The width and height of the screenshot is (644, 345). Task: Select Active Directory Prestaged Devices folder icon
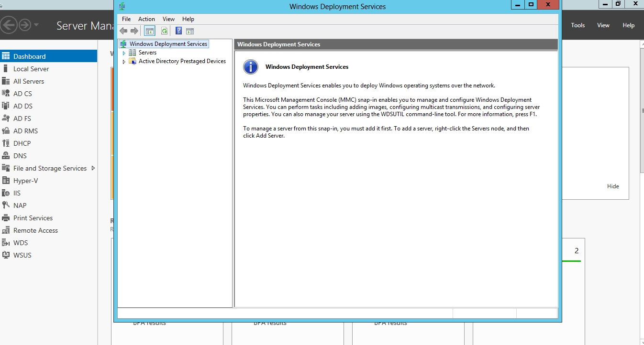tap(133, 61)
